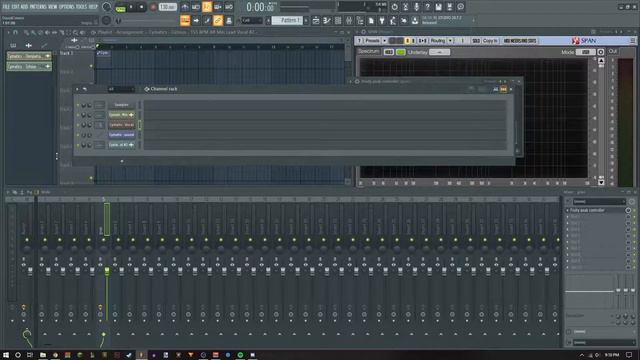
Task: Click the Sampler channel button
Action: (122, 105)
